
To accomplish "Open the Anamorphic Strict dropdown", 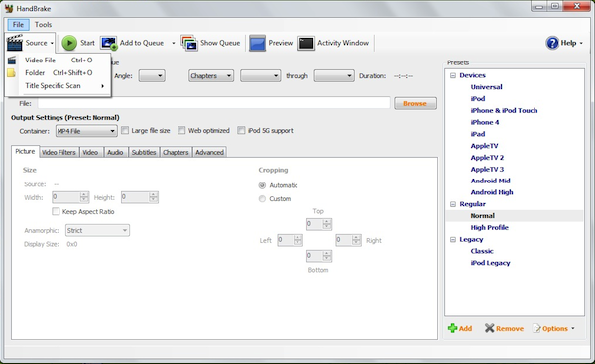I will (x=97, y=230).
